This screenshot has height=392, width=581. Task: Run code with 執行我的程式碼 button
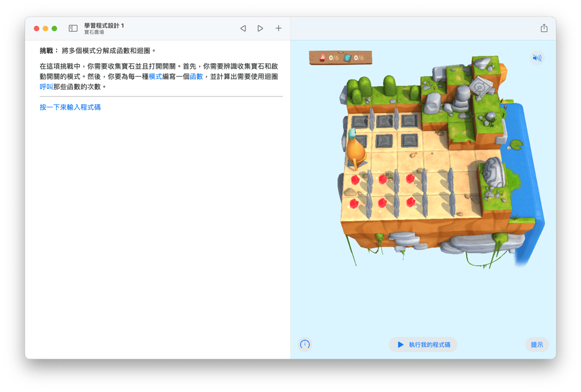(423, 345)
